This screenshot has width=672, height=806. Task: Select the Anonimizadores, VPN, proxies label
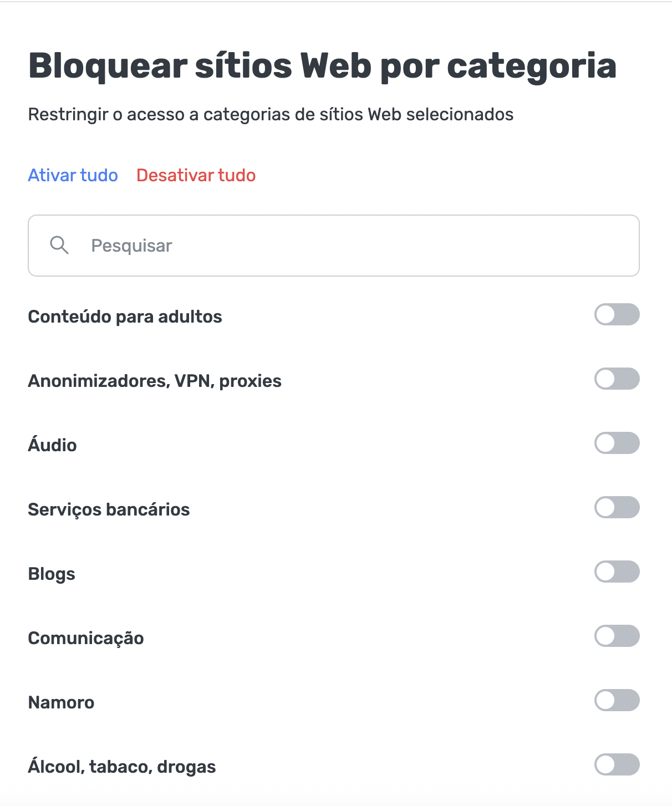click(x=155, y=381)
